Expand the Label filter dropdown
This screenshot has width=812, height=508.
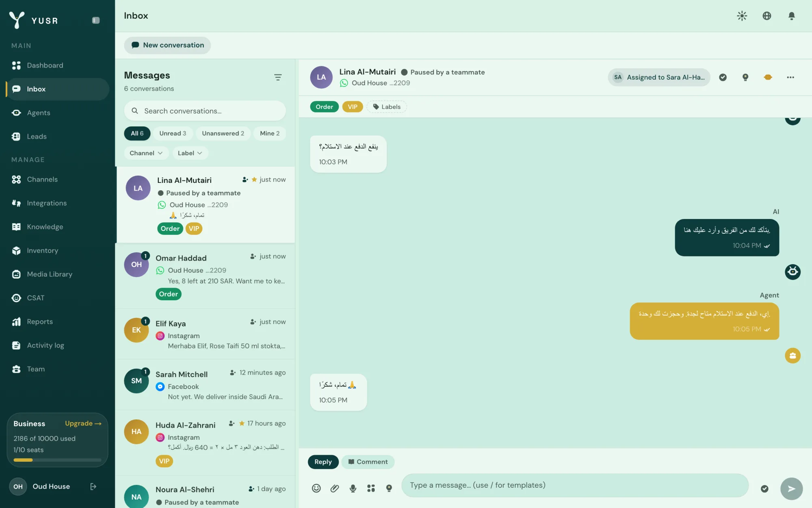190,153
